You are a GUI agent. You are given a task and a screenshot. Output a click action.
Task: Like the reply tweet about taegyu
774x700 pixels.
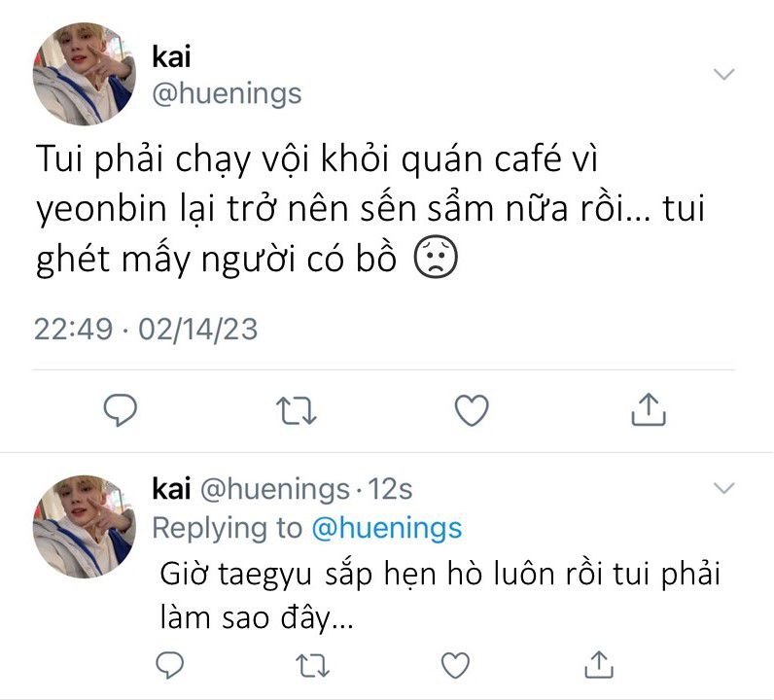click(455, 664)
